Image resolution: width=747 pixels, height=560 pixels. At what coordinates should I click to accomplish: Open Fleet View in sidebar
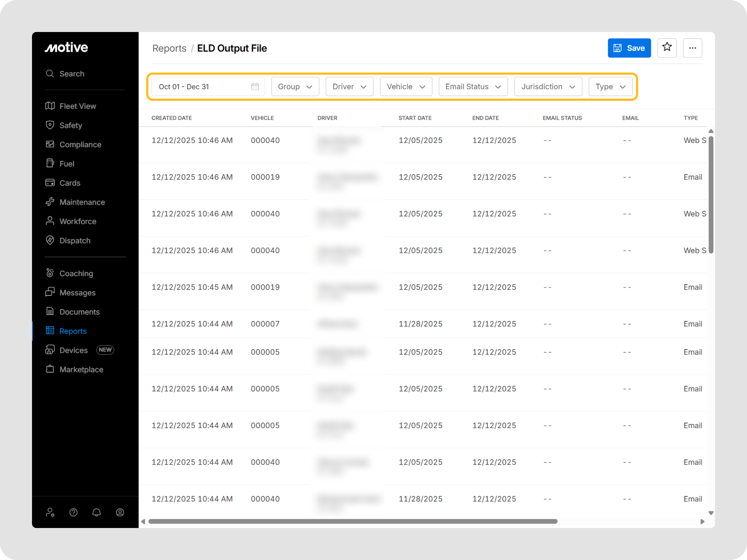[77, 106]
